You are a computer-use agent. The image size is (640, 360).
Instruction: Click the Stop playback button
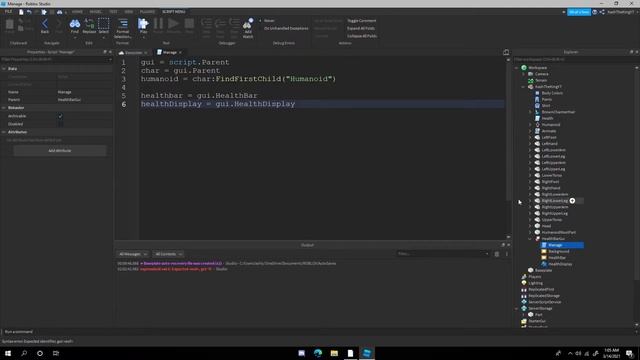(189, 24)
